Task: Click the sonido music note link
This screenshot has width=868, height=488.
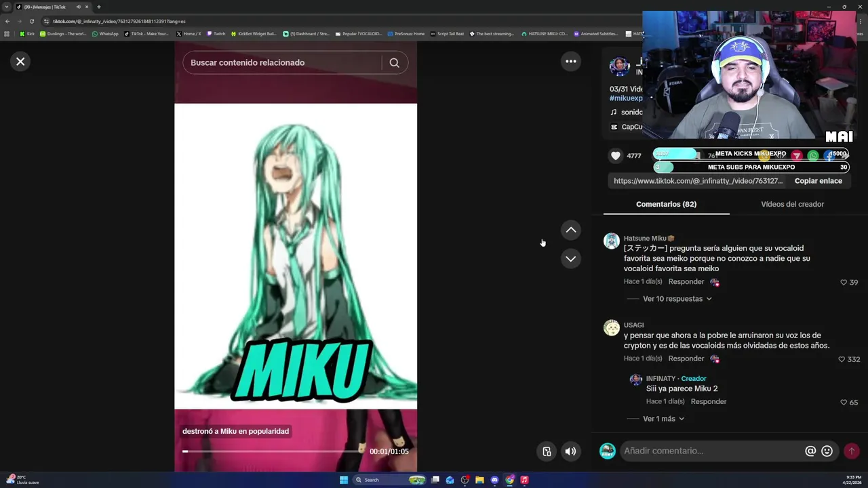Action: tap(626, 113)
